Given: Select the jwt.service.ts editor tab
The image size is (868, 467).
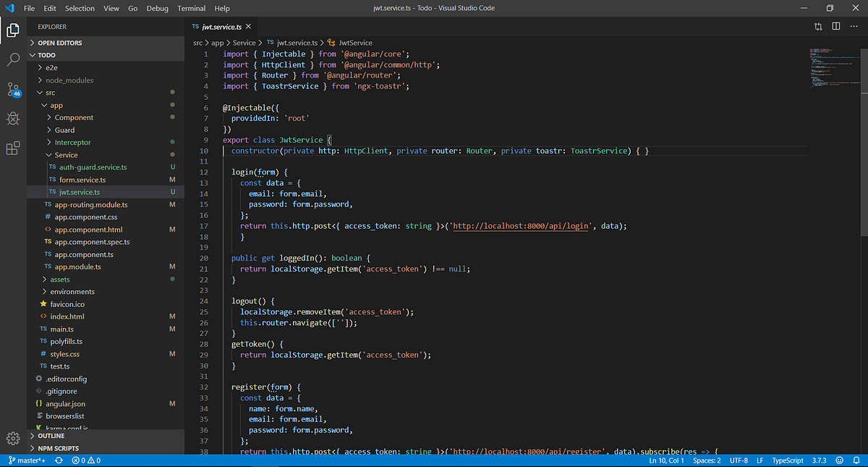Looking at the screenshot, I should pos(221,25).
